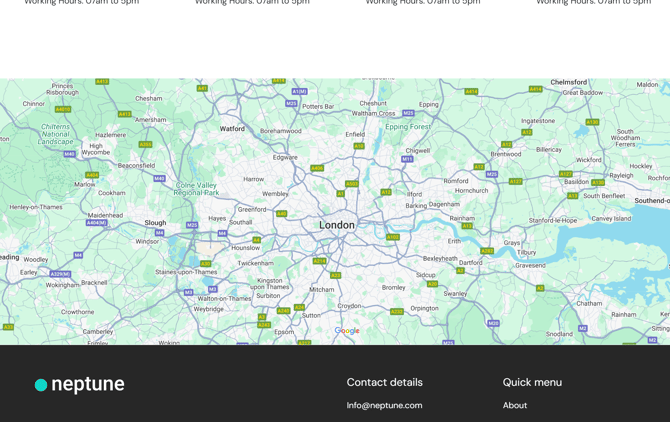Select the Croydon map label
Image resolution: width=670 pixels, height=422 pixels.
click(x=349, y=306)
